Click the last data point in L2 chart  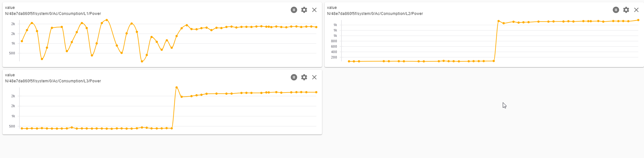[x=638, y=20]
